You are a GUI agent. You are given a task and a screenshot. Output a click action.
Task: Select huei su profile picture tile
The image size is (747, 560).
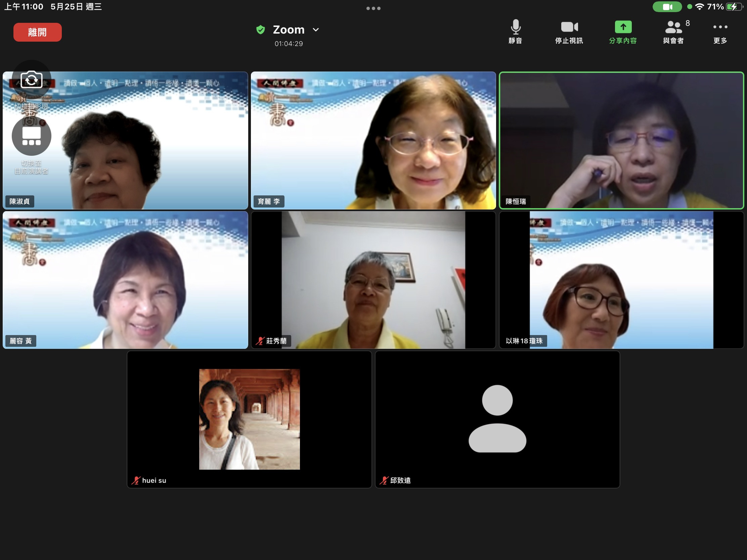249,419
